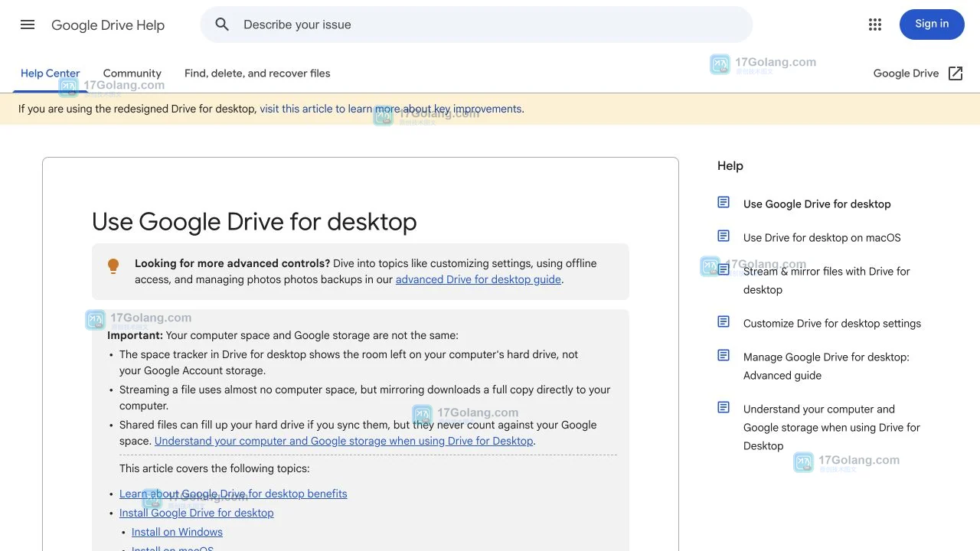Image resolution: width=980 pixels, height=551 pixels.
Task: Click Looking for more advanced controls? text
Action: (x=232, y=263)
